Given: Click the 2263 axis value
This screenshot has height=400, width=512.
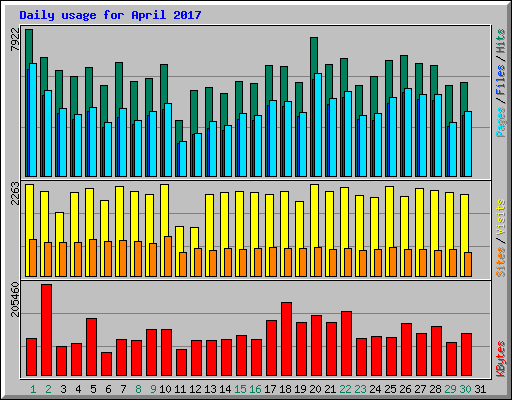Looking at the screenshot, I should [x=15, y=193].
